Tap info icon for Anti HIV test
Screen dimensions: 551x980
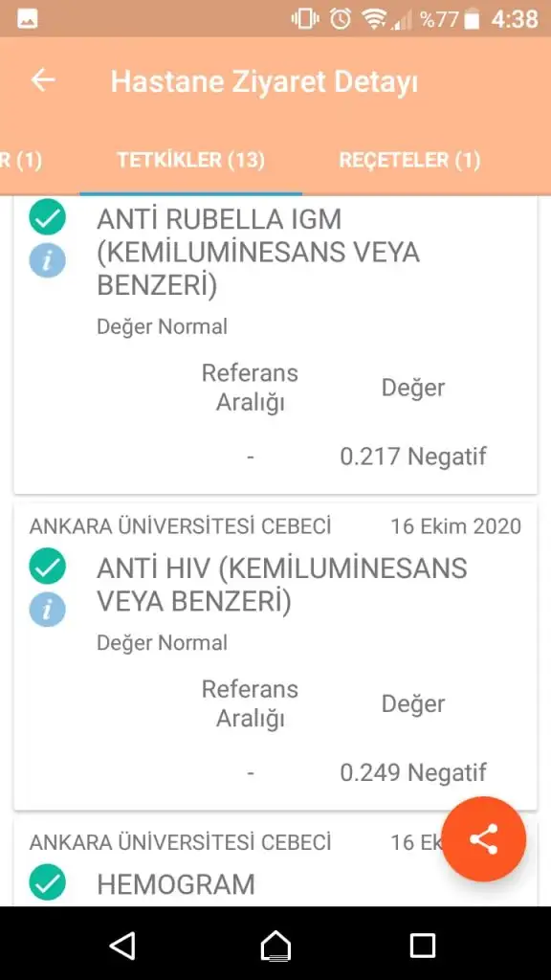(48, 609)
